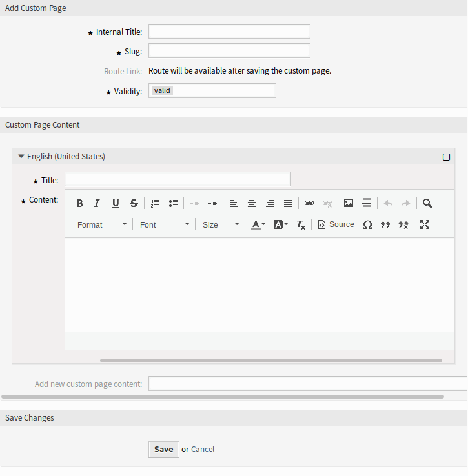Click the Save button
The image size is (468, 476).
pos(163,450)
